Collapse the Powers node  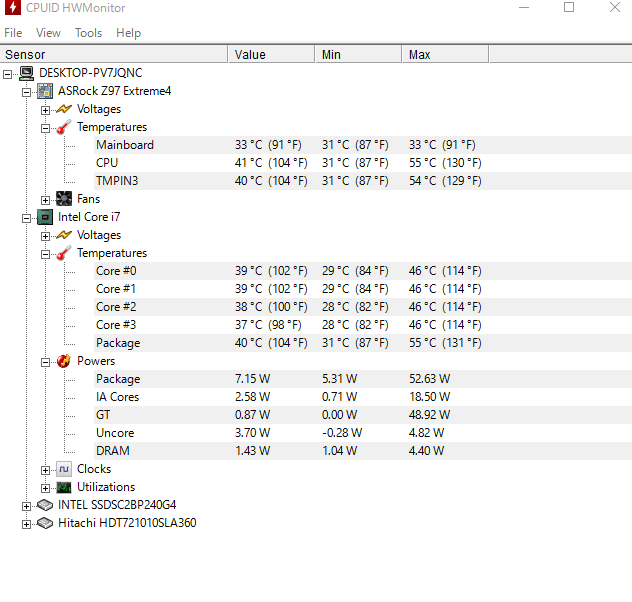point(46,362)
